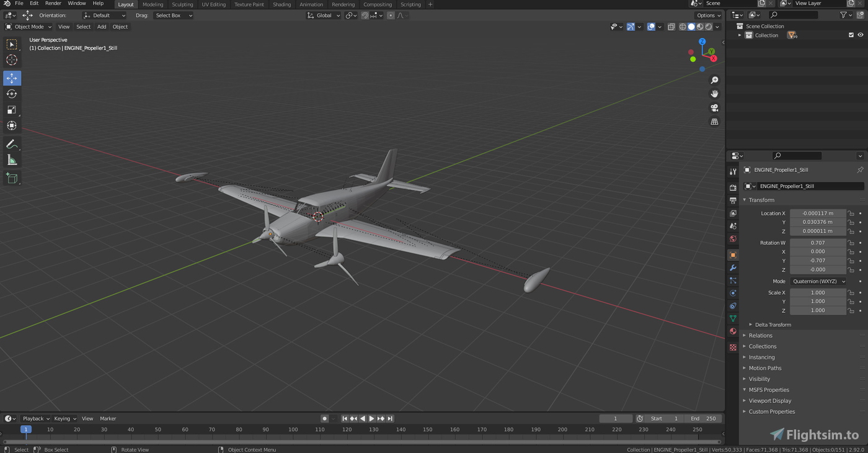Open the Modifier properties wrench tab
This screenshot has width=868, height=453.
pos(733,267)
